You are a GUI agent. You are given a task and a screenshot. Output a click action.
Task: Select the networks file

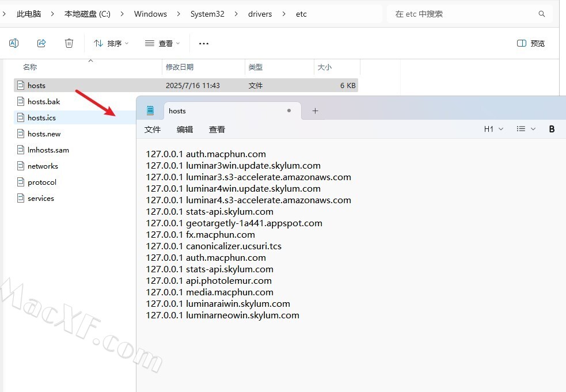point(43,166)
